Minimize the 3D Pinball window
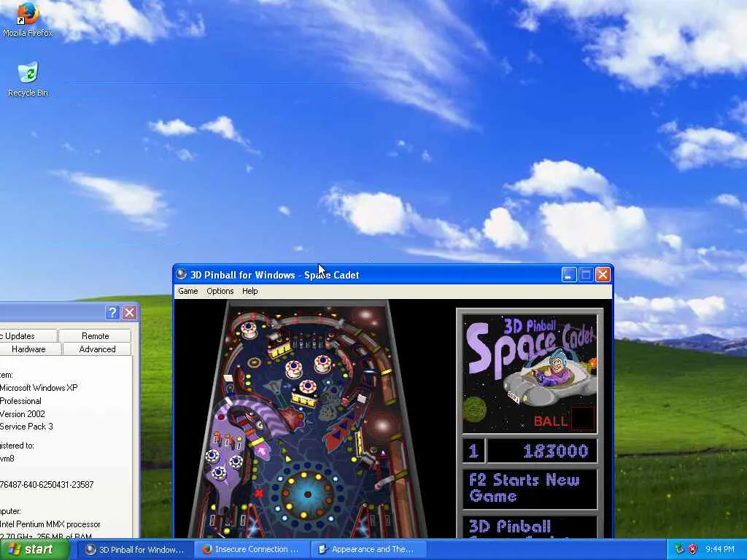 569,275
